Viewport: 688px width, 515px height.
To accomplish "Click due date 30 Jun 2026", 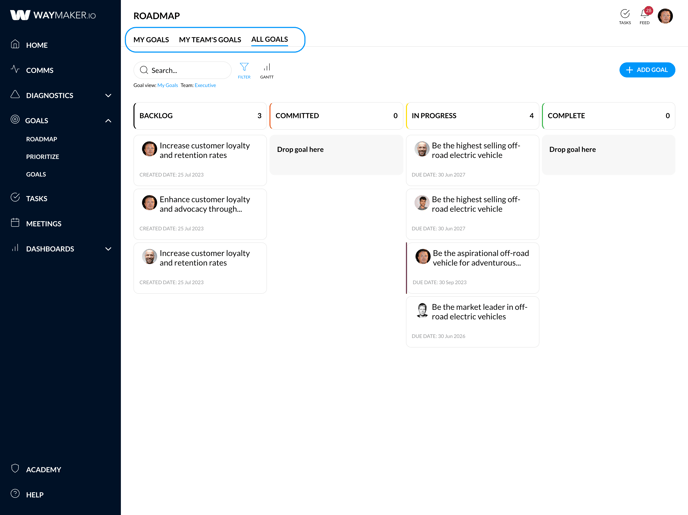I will click(438, 336).
